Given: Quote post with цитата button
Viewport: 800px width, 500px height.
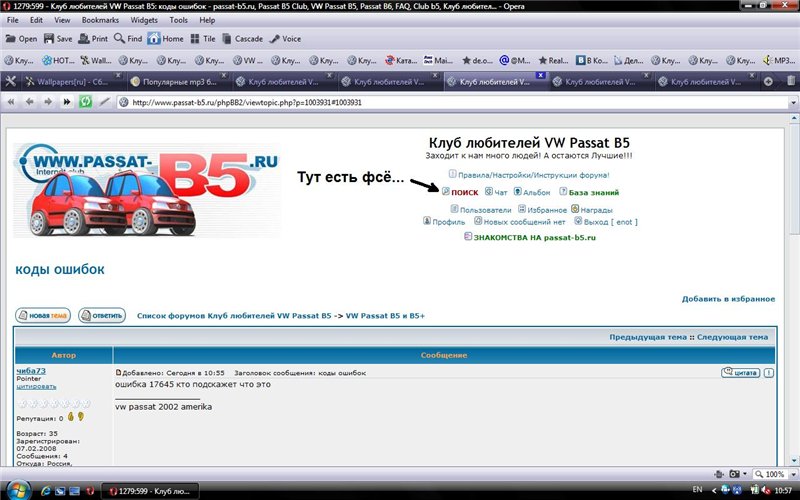Looking at the screenshot, I should pos(741,372).
